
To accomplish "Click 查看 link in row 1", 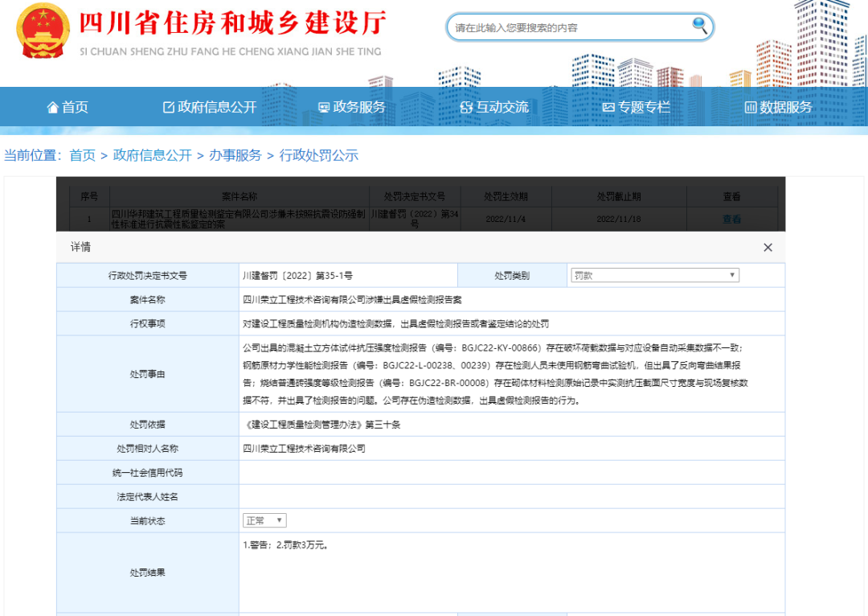I will point(732,220).
